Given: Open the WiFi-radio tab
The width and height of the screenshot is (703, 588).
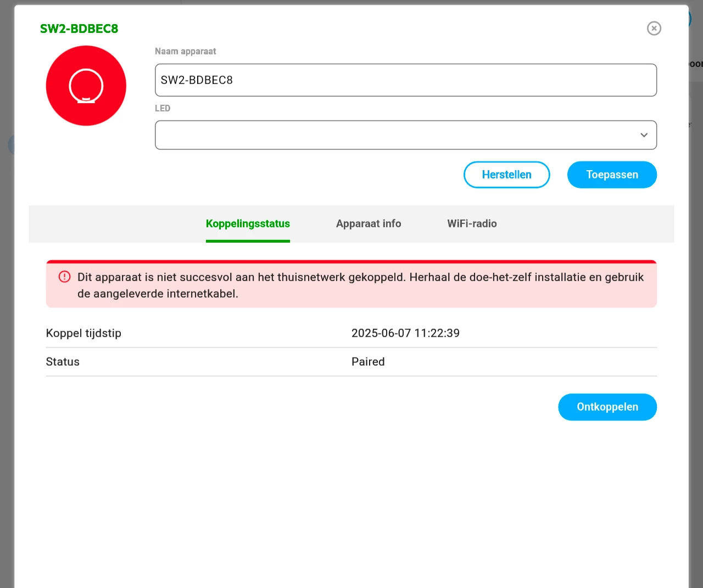Looking at the screenshot, I should point(472,224).
